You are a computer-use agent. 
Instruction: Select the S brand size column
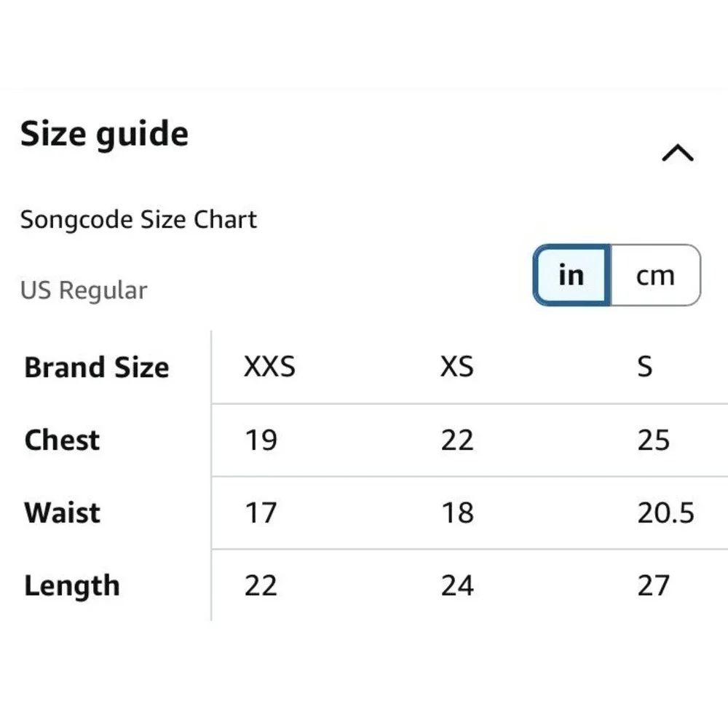pos(645,366)
